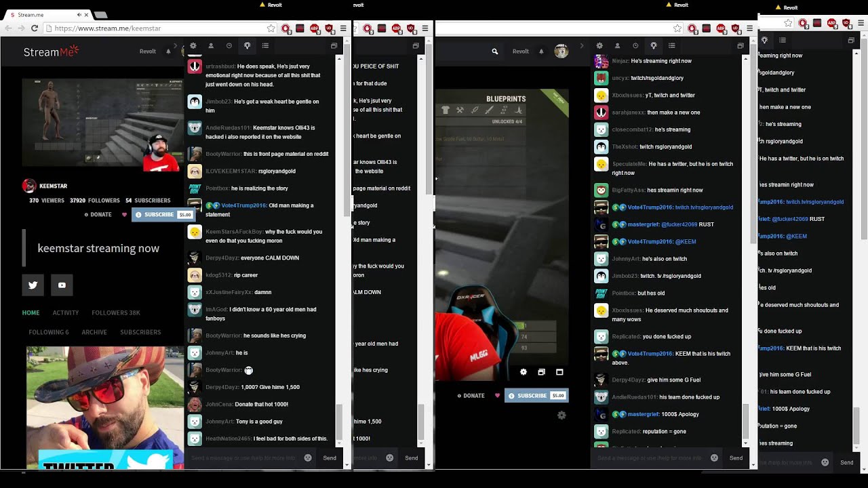Click SUBSCRIBE below the Blueprints video

pos(536,396)
